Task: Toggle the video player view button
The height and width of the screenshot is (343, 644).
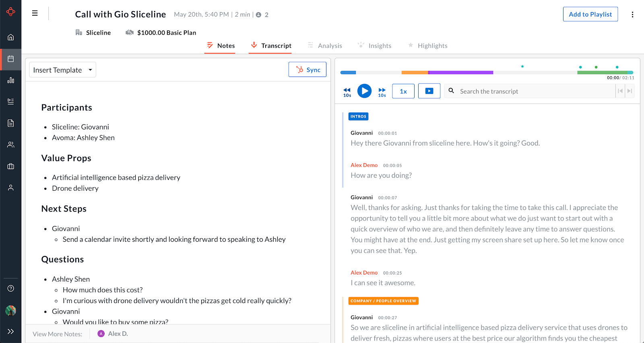Action: (x=429, y=91)
